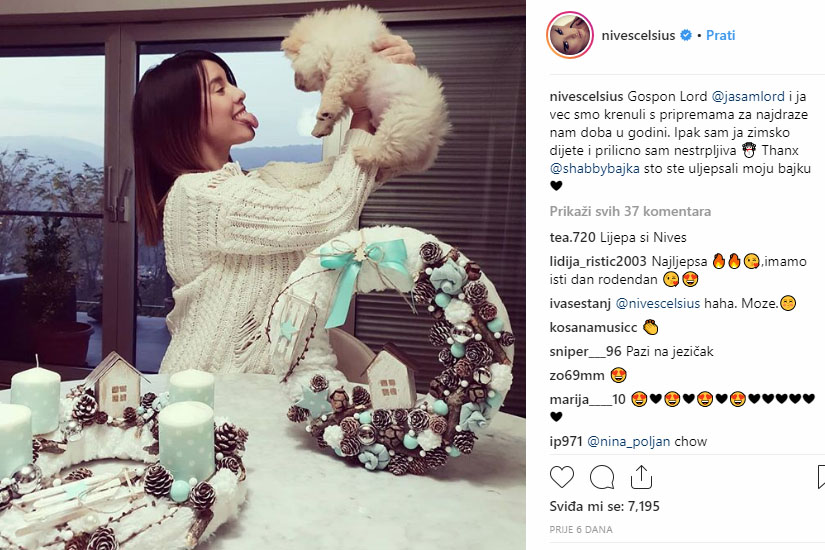Visit commenter lidija_ristic2003's profile

598,261
